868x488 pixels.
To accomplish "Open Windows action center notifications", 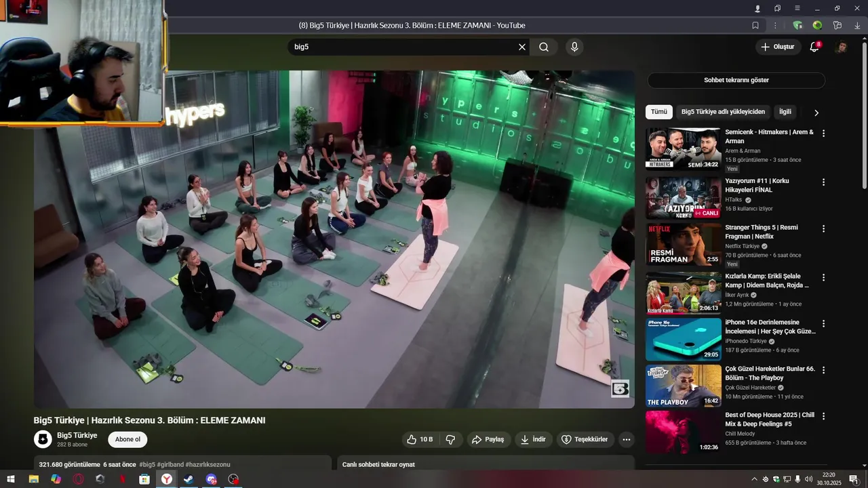I will point(854,479).
